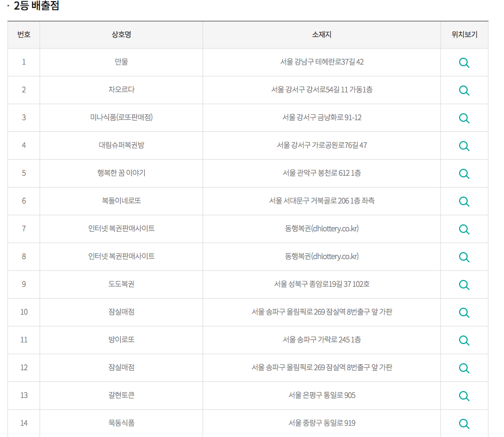The image size is (504, 437).
Task: Select store name 도도복권
Action: pos(121,284)
